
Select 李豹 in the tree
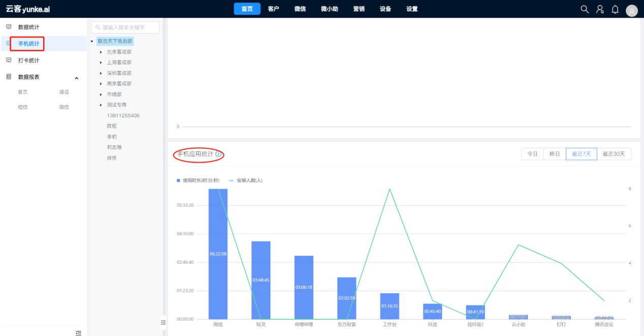coord(112,137)
